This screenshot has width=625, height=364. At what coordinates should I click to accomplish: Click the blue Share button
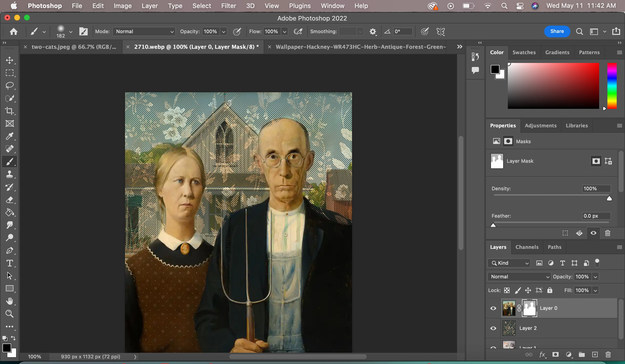(x=557, y=31)
